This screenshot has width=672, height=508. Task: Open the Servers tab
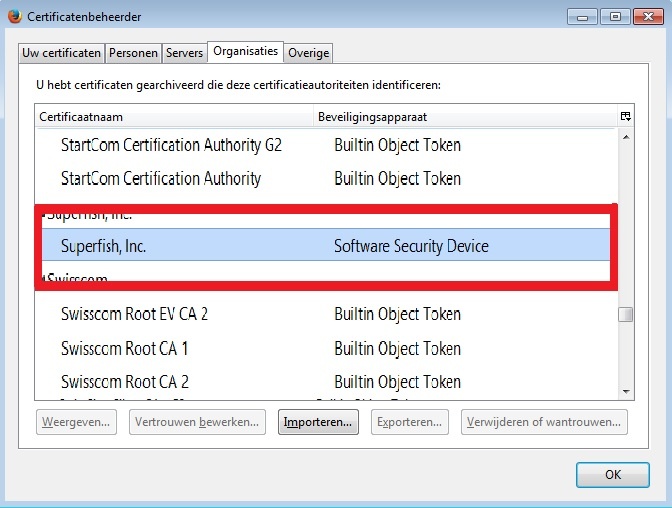click(x=184, y=53)
